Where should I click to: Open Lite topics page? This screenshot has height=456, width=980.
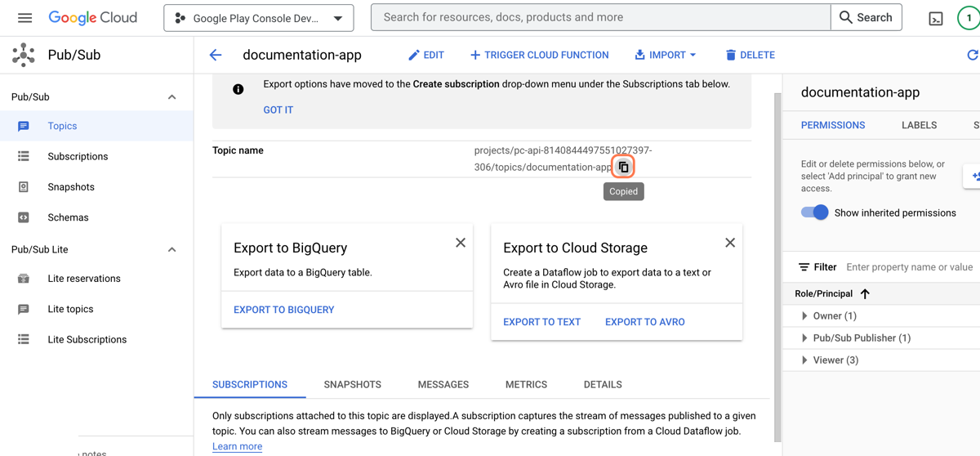tap(70, 309)
